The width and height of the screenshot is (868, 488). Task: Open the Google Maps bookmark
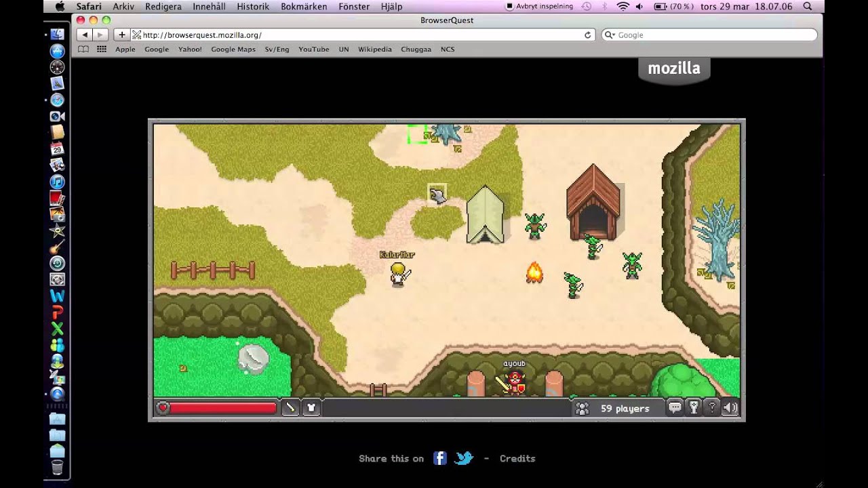(233, 49)
